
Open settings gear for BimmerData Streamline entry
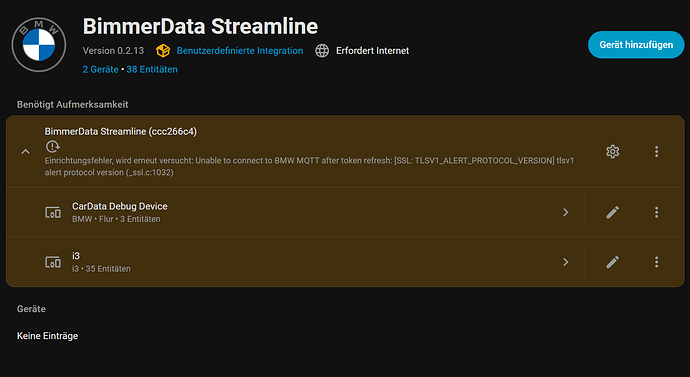coord(613,151)
